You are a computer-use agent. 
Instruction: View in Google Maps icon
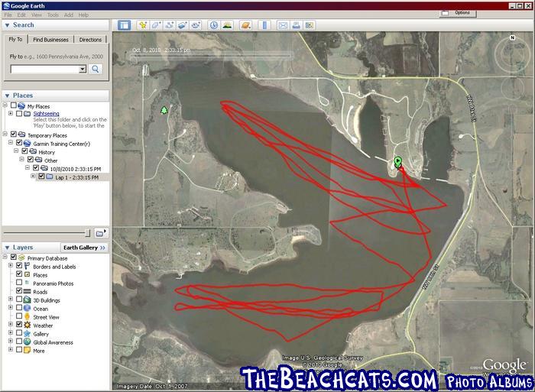(x=310, y=25)
